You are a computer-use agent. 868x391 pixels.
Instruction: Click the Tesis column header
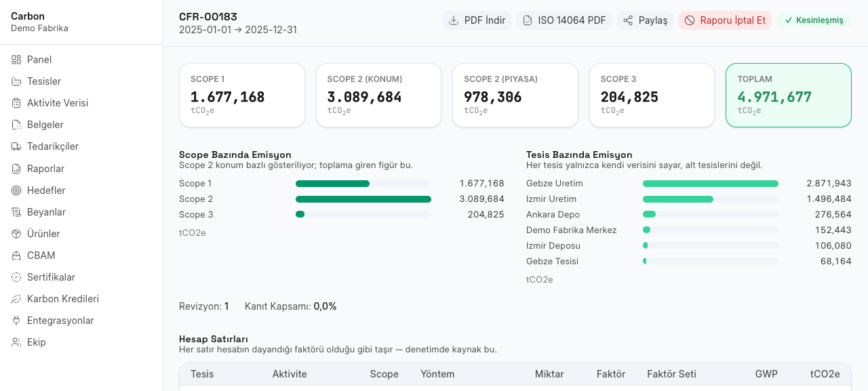point(202,374)
